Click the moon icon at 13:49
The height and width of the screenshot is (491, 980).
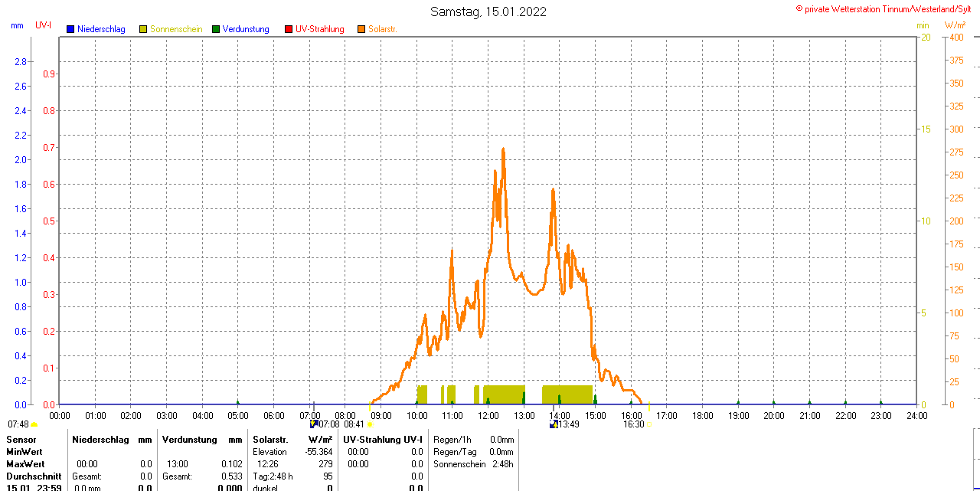tap(554, 424)
